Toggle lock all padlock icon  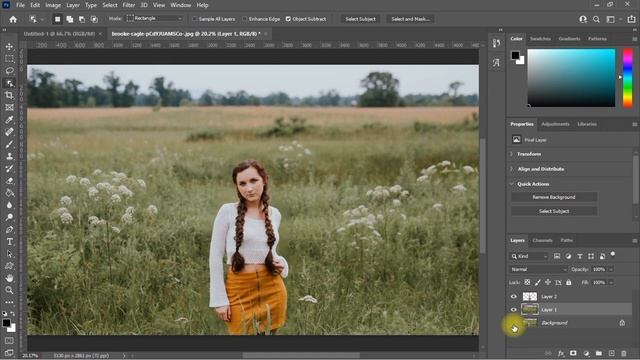tap(569, 282)
